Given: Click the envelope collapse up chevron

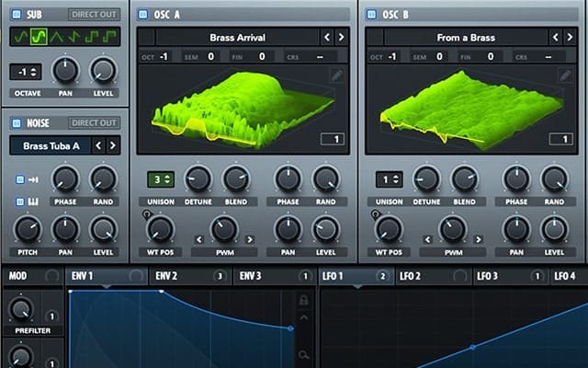Looking at the screenshot, I should (x=303, y=318).
